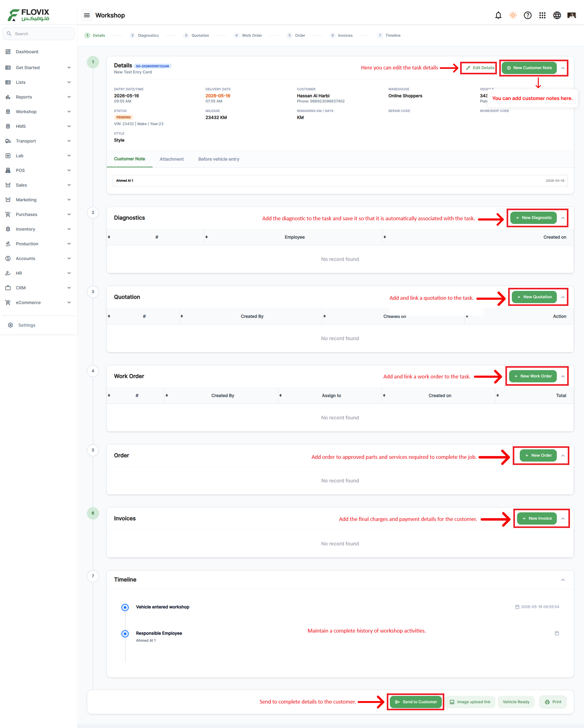
Task: Click Vehicle entered workshop timeline marker
Action: coord(125,607)
